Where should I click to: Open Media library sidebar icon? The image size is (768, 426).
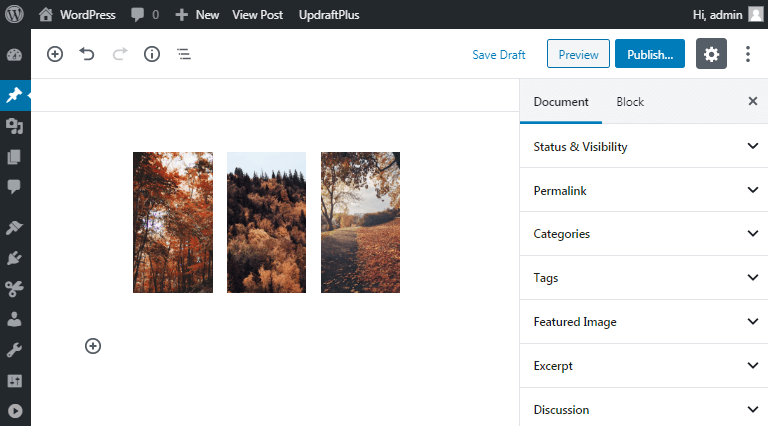pos(14,126)
